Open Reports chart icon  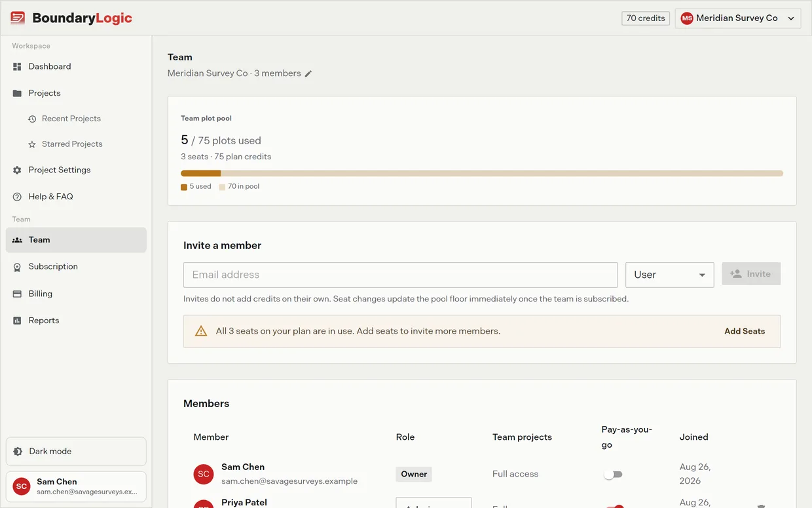(17, 321)
